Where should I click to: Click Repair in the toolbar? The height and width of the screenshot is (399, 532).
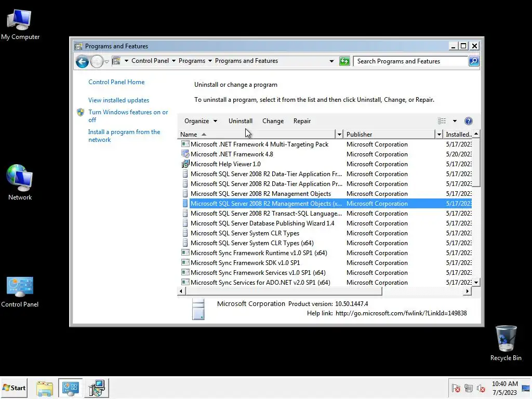302,121
